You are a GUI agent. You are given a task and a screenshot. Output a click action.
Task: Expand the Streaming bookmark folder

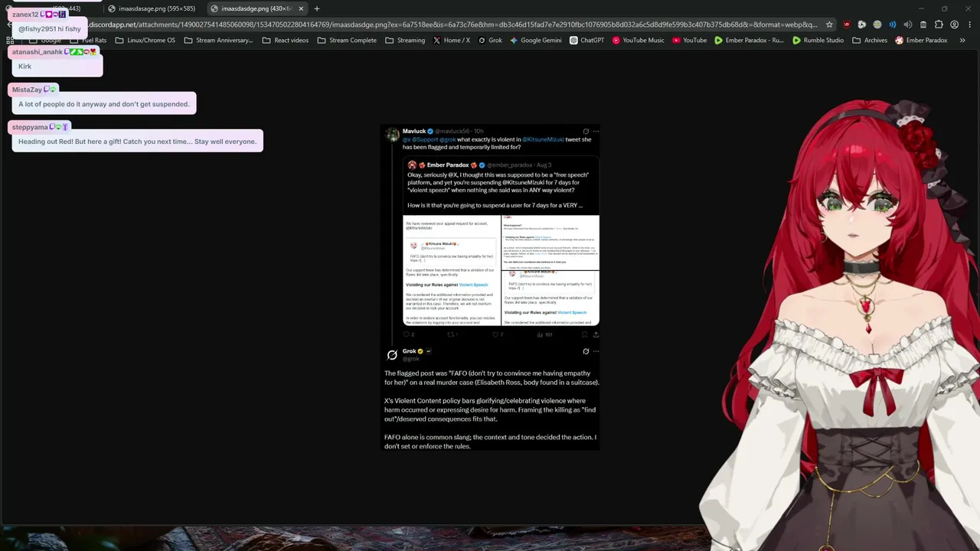(405, 41)
